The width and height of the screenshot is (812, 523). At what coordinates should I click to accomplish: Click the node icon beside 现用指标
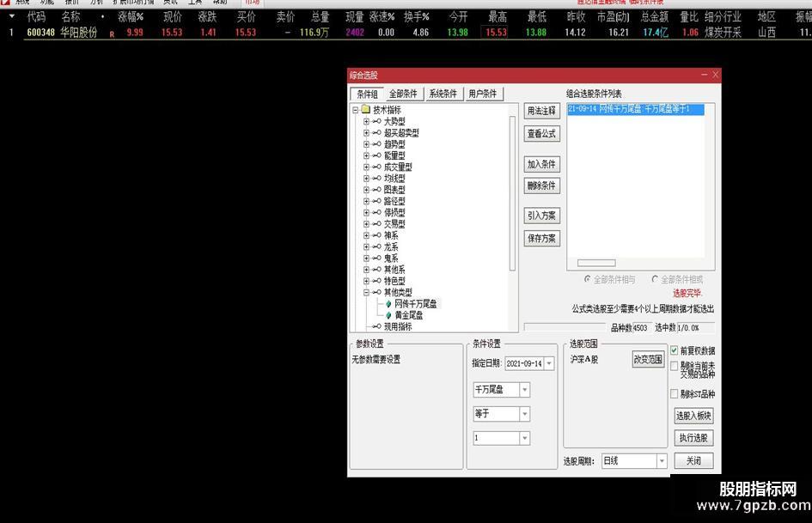click(376, 326)
